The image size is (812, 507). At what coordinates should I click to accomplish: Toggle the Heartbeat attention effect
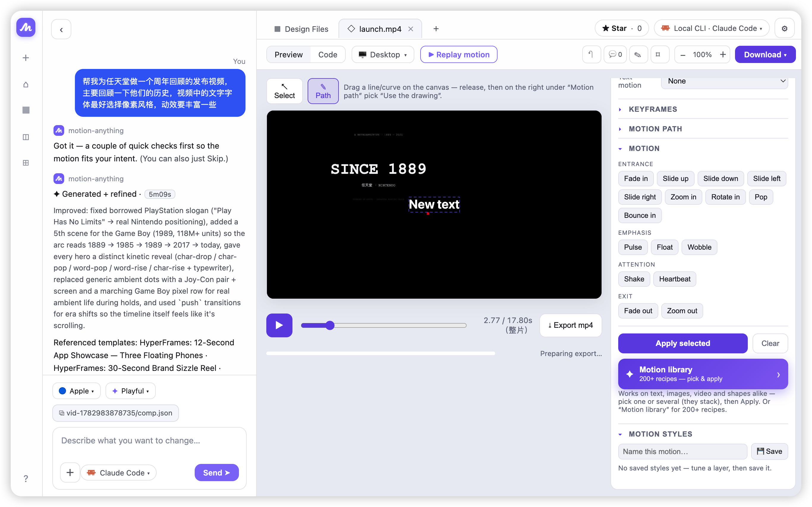coord(675,279)
